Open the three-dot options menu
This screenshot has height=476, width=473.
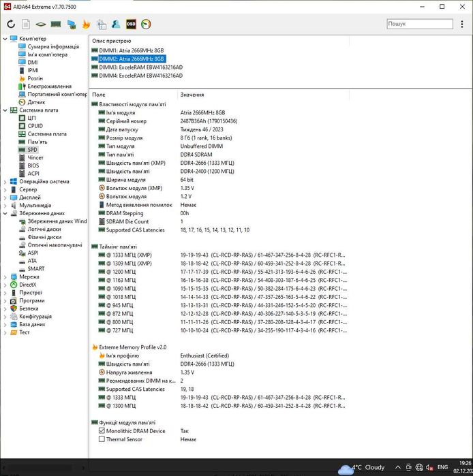click(x=462, y=24)
